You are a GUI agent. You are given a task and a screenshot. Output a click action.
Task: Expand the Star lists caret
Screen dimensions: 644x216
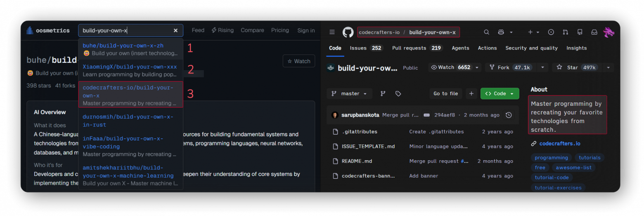tap(608, 67)
